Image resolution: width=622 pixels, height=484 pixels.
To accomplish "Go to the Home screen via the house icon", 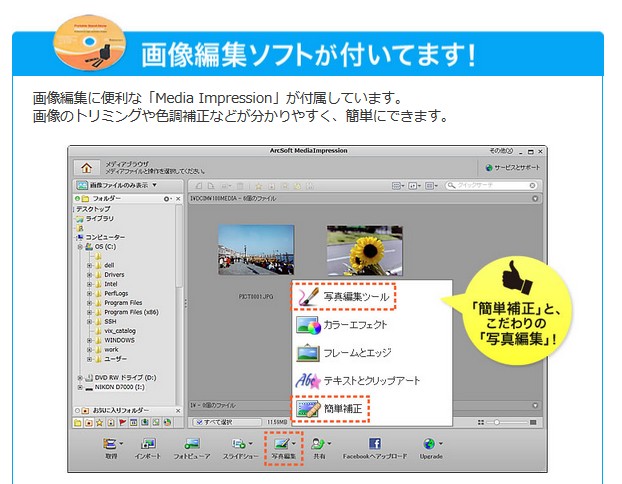I will coord(86,167).
